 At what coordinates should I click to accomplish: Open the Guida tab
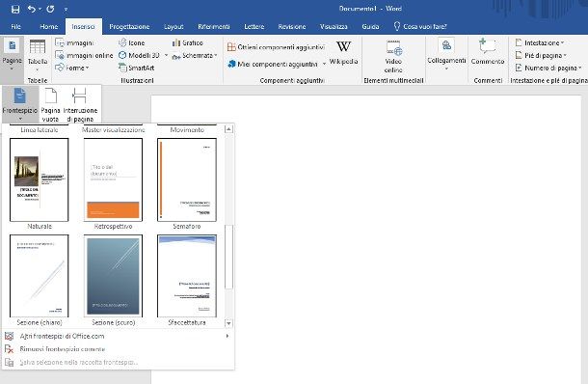(x=370, y=27)
